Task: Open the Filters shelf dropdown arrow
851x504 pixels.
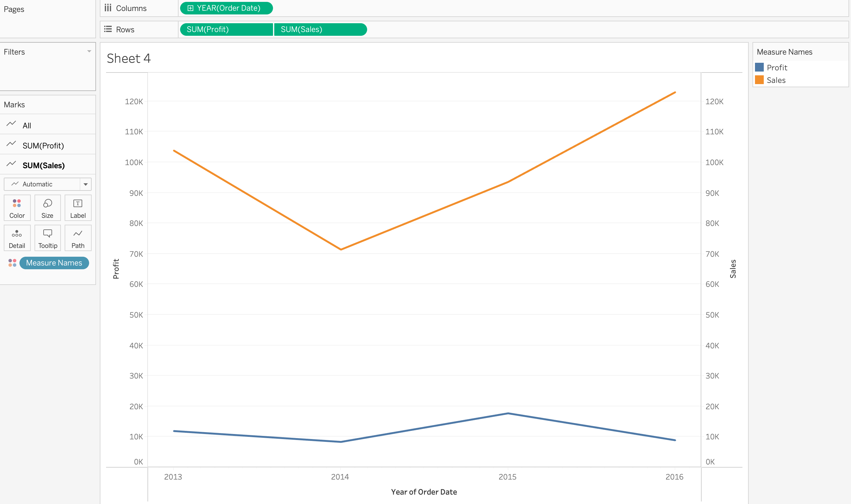Action: click(x=89, y=51)
